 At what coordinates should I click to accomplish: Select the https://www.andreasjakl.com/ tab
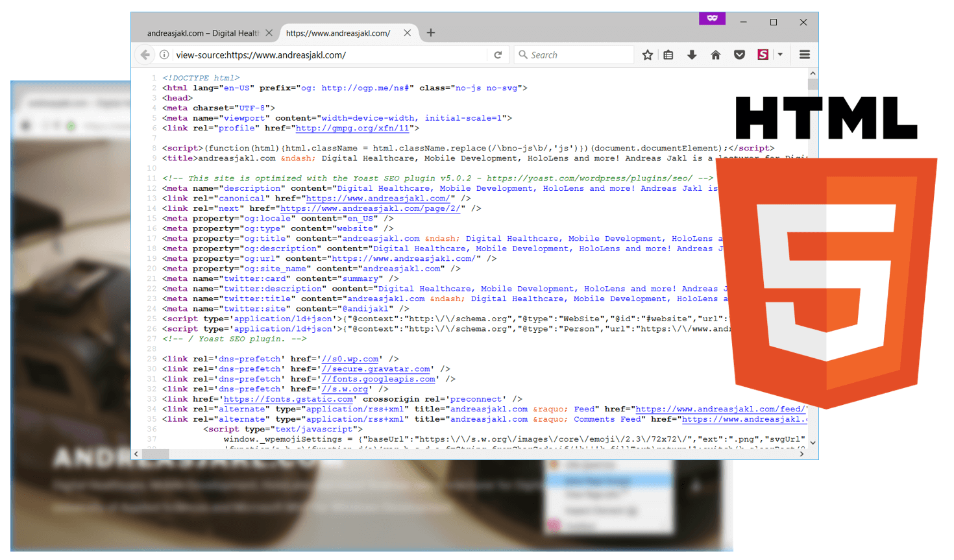coord(338,33)
